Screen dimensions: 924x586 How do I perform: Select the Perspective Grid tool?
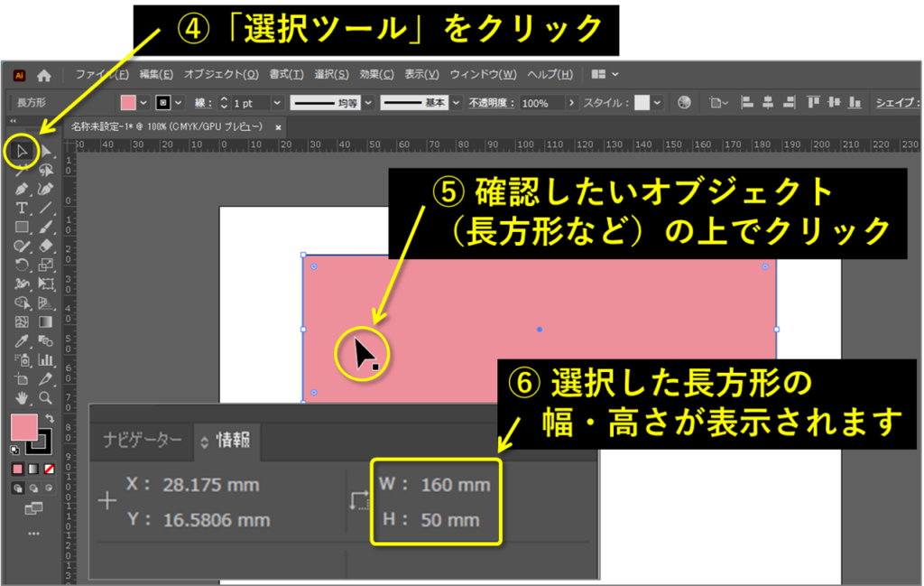coord(45,303)
